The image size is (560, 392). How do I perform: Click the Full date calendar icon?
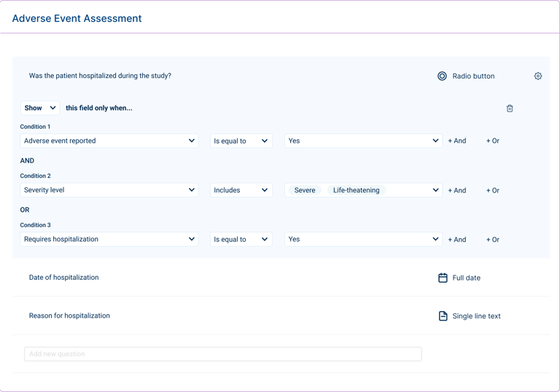(443, 278)
